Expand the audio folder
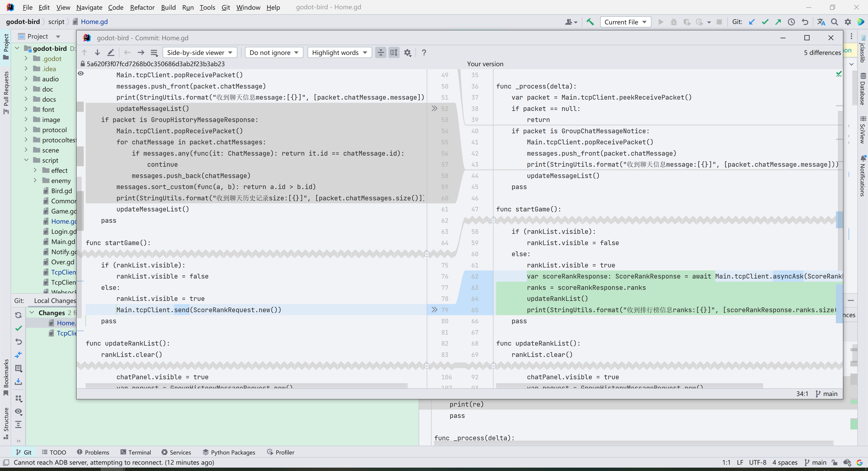This screenshot has width=868, height=471. pyautogui.click(x=26, y=79)
